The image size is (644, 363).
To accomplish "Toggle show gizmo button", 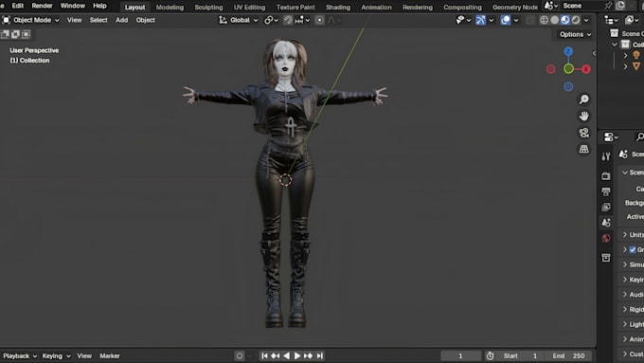I will (480, 20).
